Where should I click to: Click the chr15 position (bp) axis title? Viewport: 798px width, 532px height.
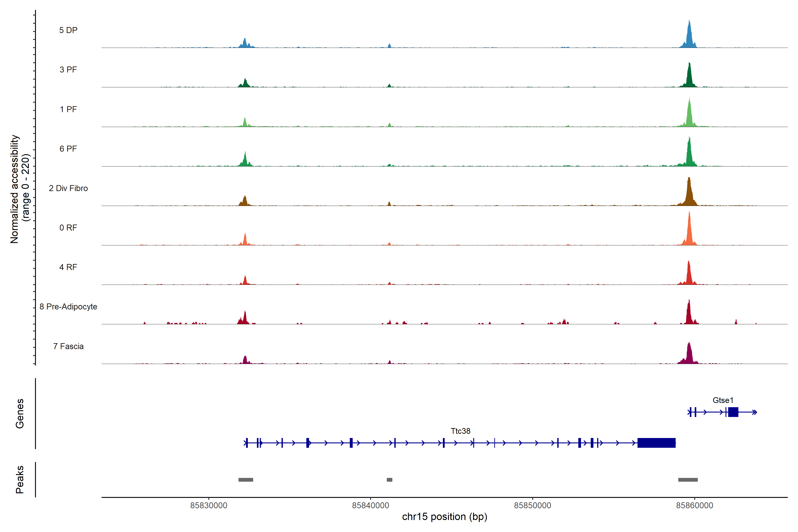(444, 517)
